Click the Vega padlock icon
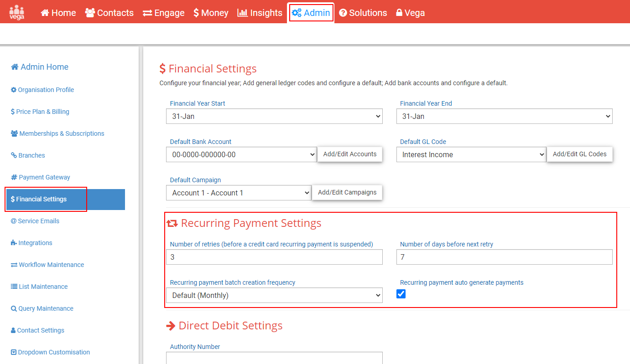This screenshot has height=364, width=630. [x=399, y=13]
